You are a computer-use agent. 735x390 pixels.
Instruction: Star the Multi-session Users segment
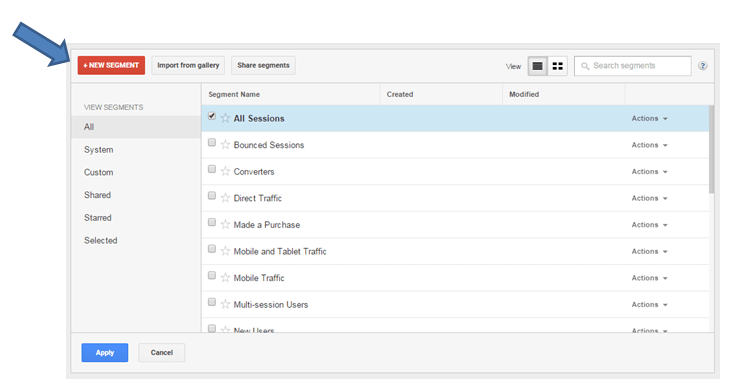[x=225, y=304]
